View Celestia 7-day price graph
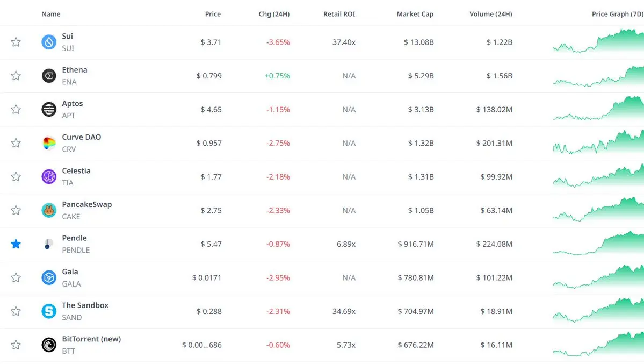Viewport: 644px width, 364px height. [598, 176]
